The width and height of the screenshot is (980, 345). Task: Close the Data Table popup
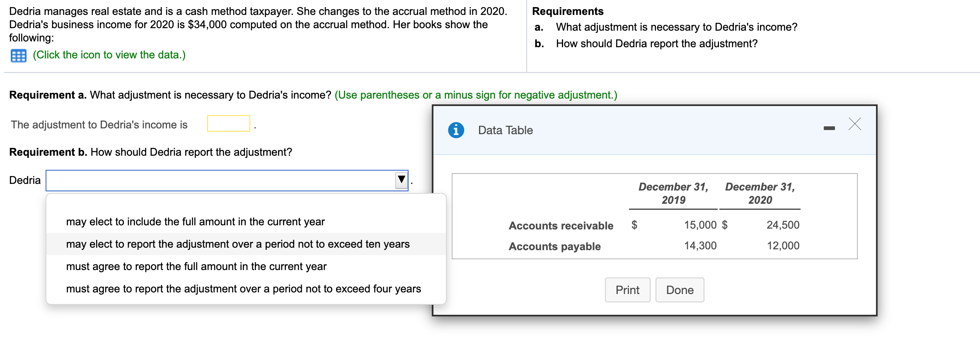coord(854,124)
